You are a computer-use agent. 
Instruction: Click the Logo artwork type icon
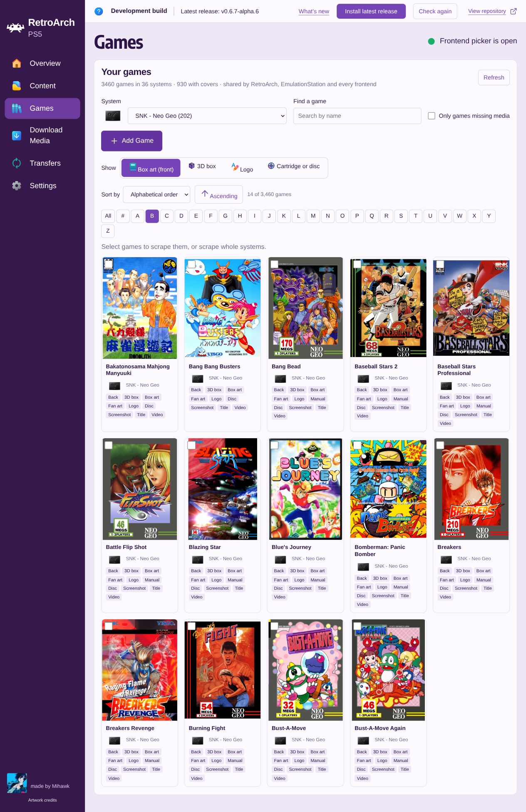235,166
